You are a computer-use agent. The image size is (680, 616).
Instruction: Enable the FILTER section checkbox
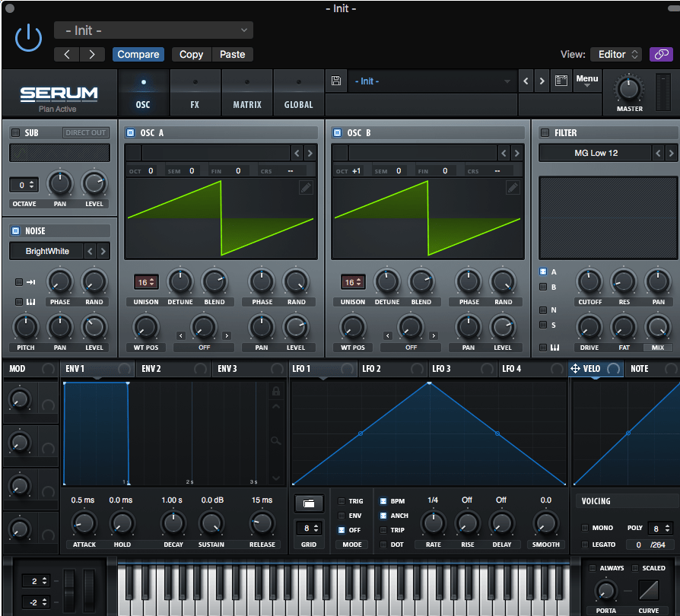[x=545, y=132]
